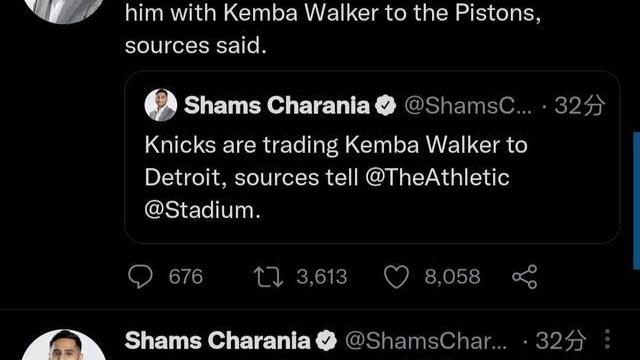Click the verified badge on bottom tweet

327,340
